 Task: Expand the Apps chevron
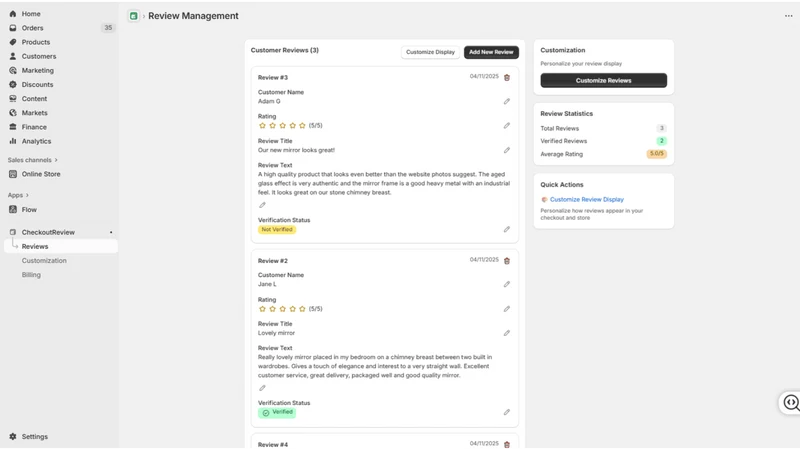(27, 195)
